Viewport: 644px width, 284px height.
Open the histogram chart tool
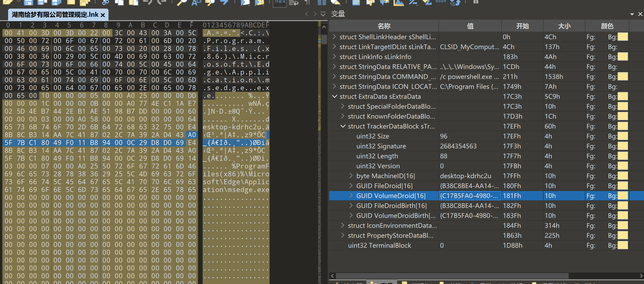399,2
